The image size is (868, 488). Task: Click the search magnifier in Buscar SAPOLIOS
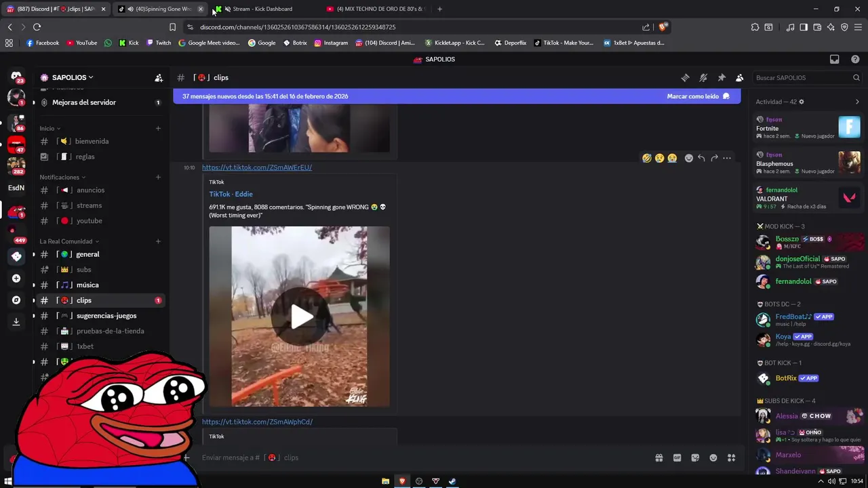tap(856, 78)
